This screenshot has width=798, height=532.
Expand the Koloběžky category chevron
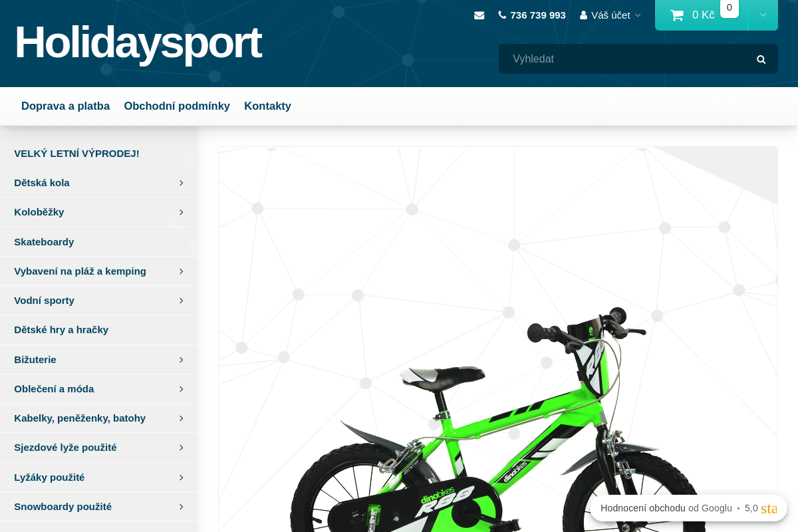(181, 212)
